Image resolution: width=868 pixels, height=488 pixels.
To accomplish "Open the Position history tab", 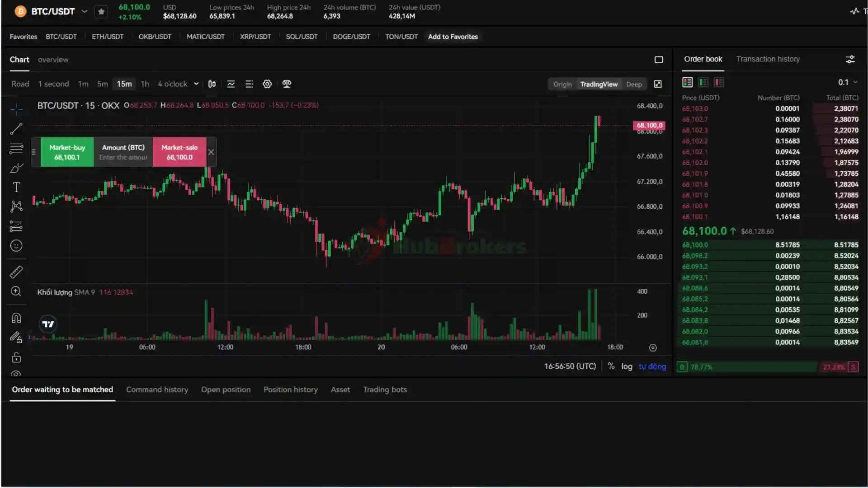I will [290, 389].
